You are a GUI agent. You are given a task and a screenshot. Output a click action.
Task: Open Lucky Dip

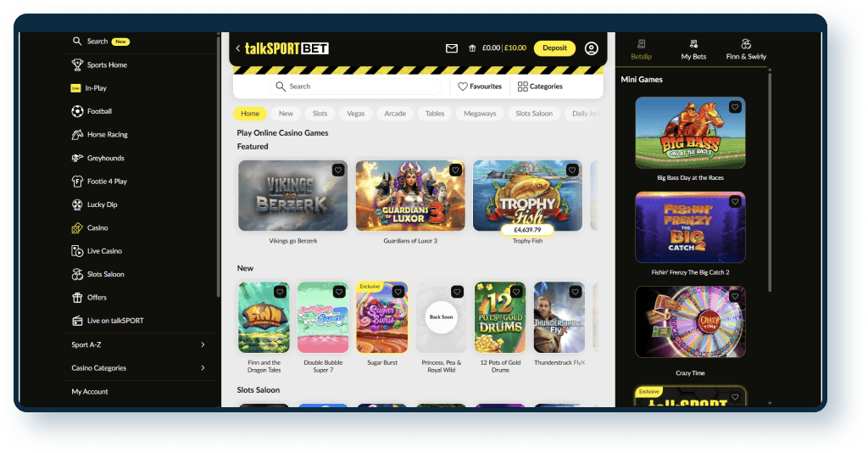pyautogui.click(x=95, y=204)
